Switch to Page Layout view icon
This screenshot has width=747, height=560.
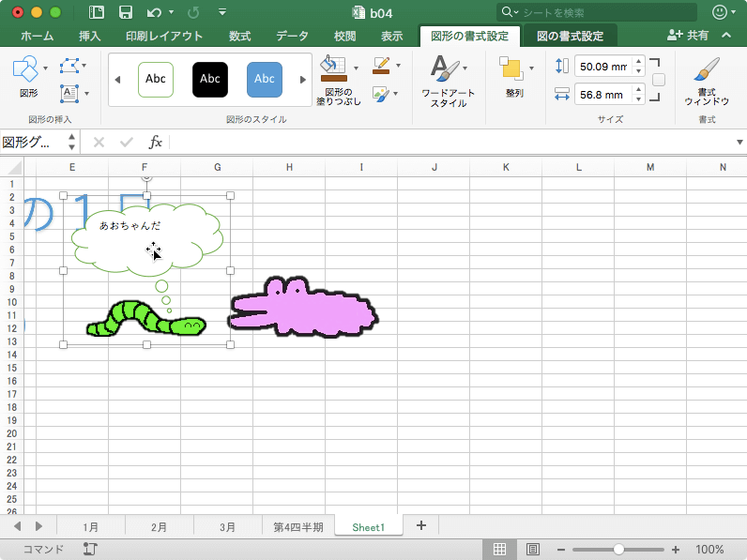point(533,549)
